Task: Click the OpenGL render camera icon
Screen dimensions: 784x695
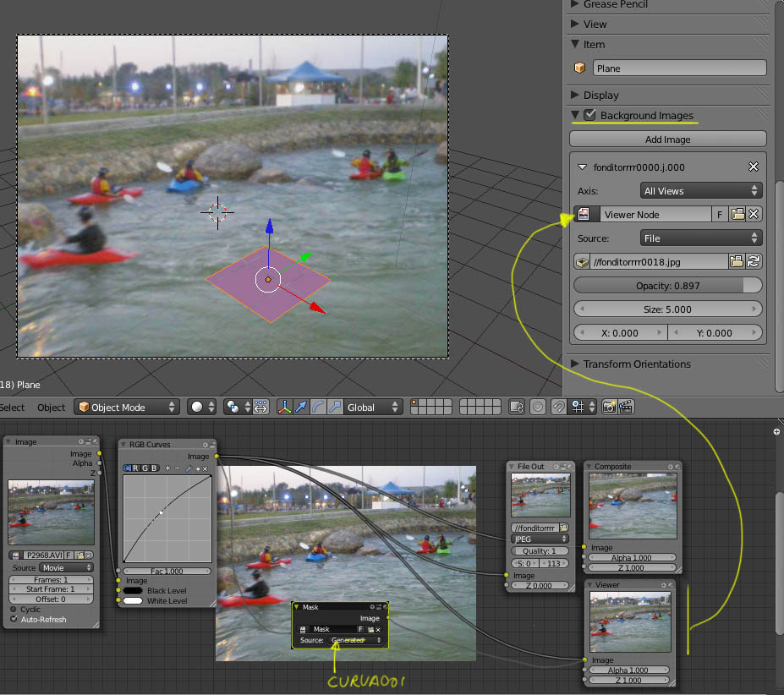Action: (x=609, y=407)
